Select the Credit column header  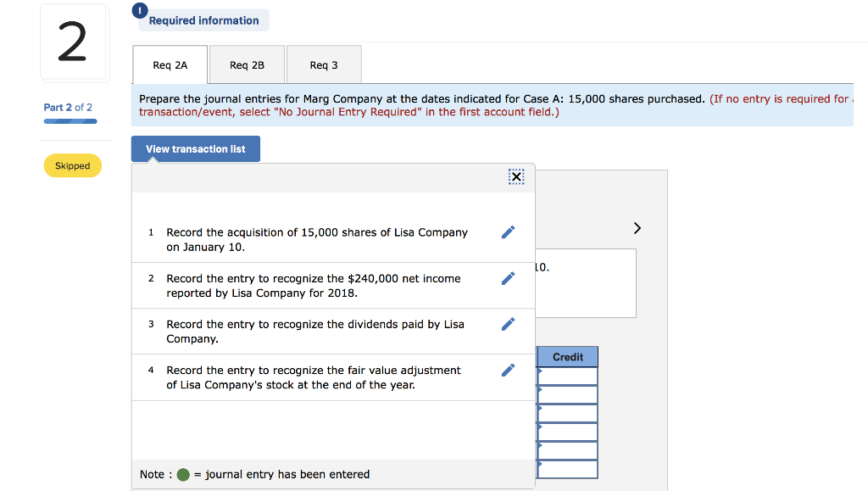click(567, 356)
